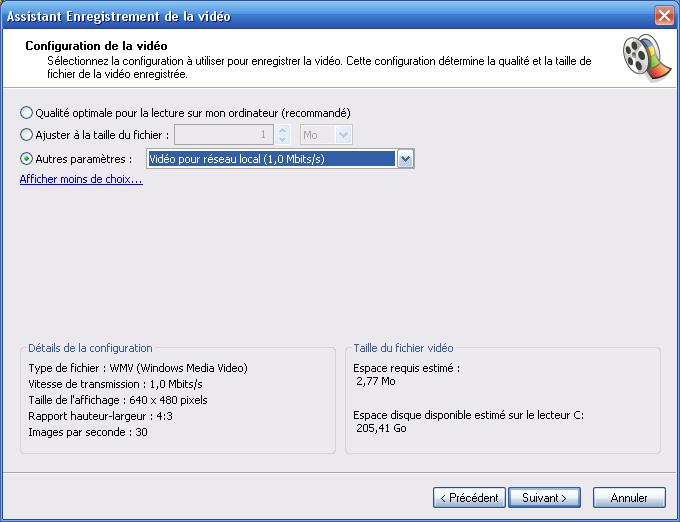680x522 pixels.
Task: Click the Afficher moins de choix link
Action: tap(81, 180)
